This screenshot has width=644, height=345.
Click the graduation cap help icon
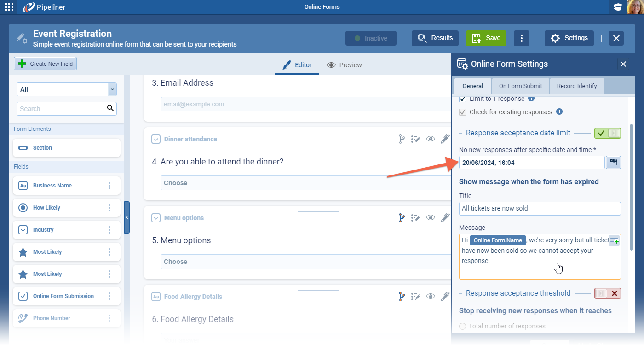tap(618, 7)
